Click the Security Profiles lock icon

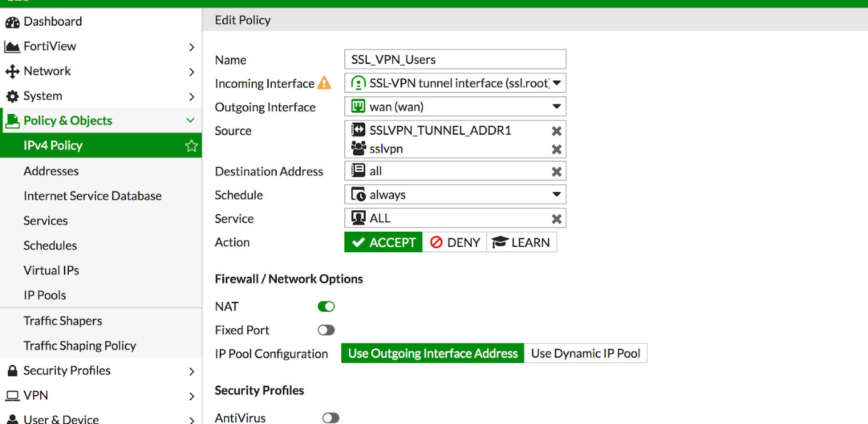[x=12, y=371]
